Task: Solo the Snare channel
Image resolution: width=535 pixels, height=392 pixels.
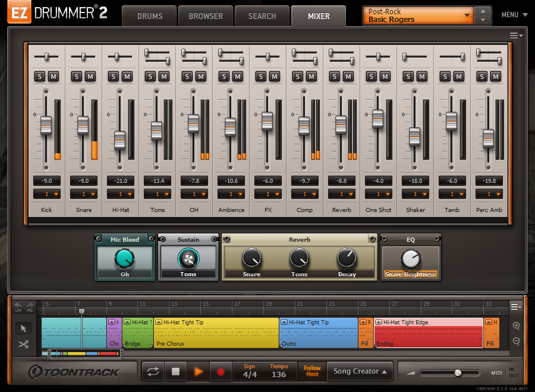Action: 77,77
